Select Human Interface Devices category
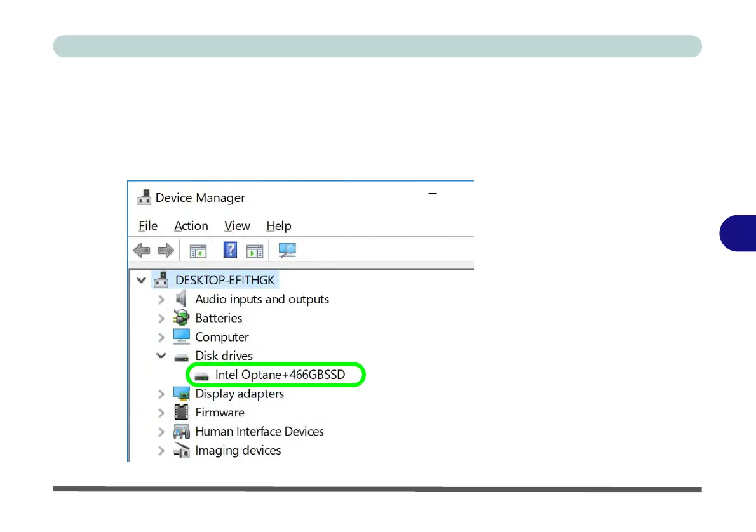756x532 pixels. tap(259, 431)
